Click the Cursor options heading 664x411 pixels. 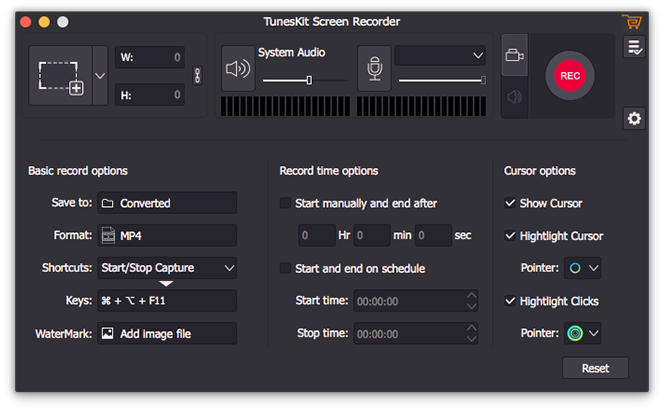540,171
